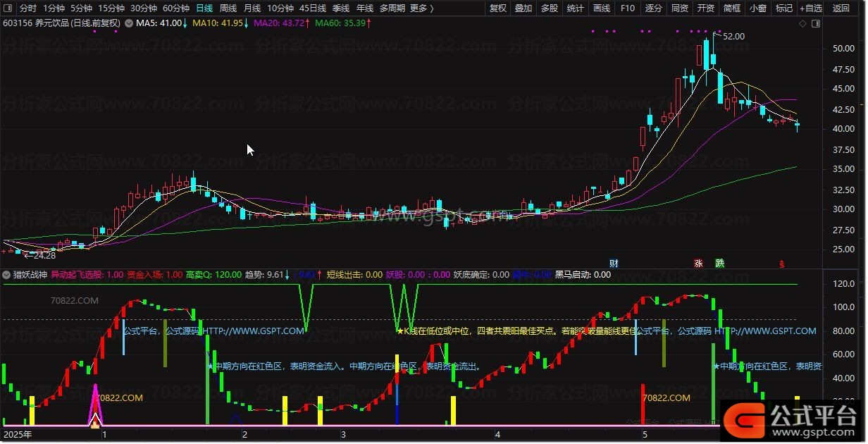868x444 pixels.
Task: Click month 5 marker on the time axis
Action: [x=644, y=435]
